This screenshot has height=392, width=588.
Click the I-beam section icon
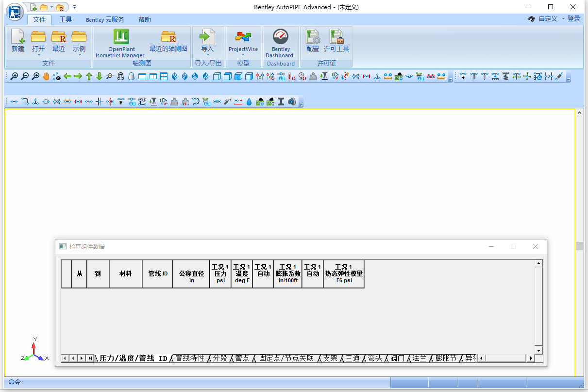pos(281,102)
